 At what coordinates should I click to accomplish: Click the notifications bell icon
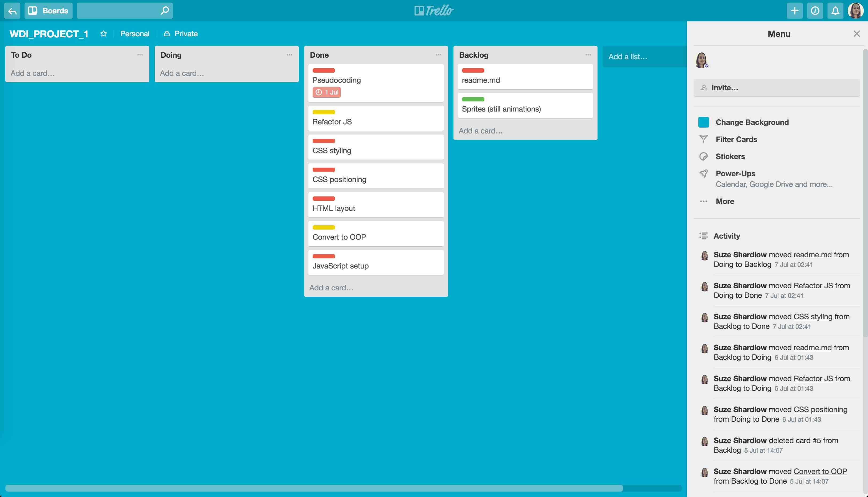(x=835, y=11)
